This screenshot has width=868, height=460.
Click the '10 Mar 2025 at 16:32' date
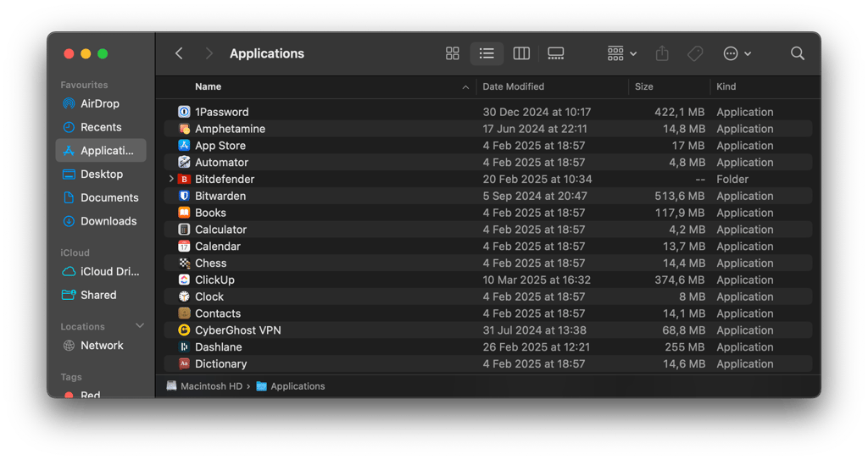[x=537, y=280]
